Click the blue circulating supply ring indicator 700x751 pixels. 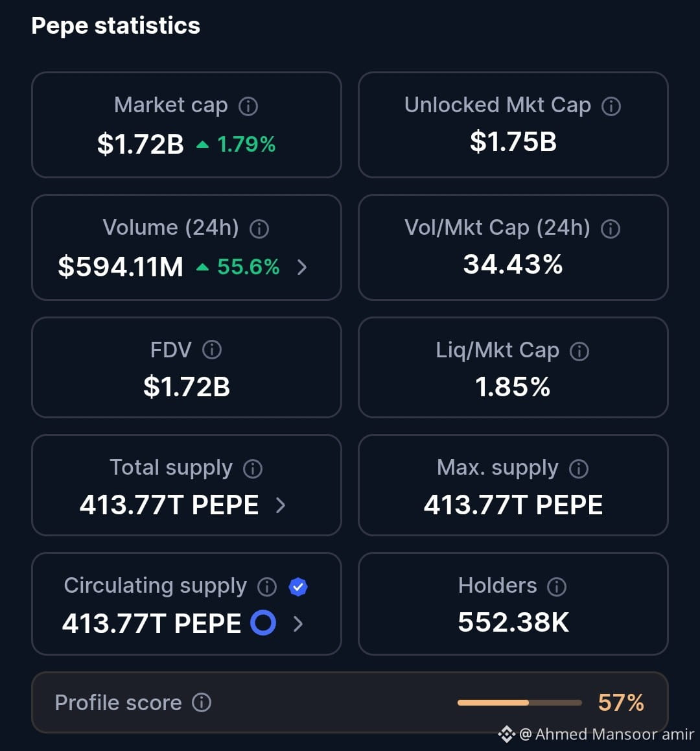click(263, 623)
